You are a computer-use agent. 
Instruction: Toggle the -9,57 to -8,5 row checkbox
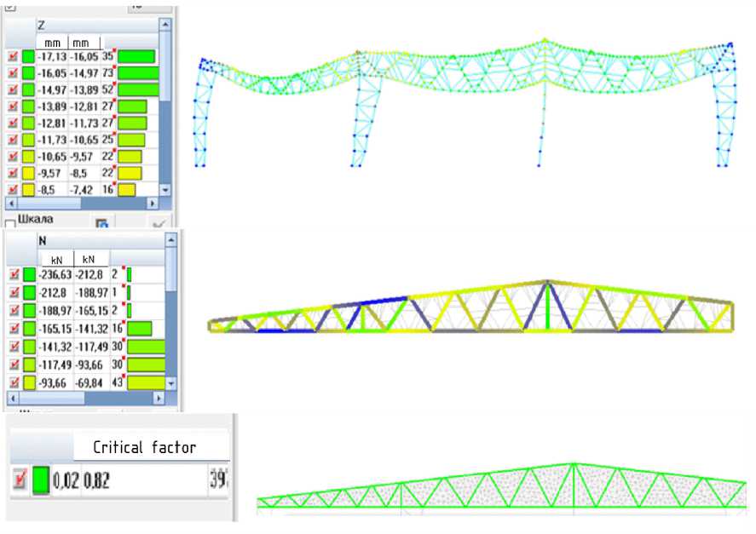pos(13,173)
